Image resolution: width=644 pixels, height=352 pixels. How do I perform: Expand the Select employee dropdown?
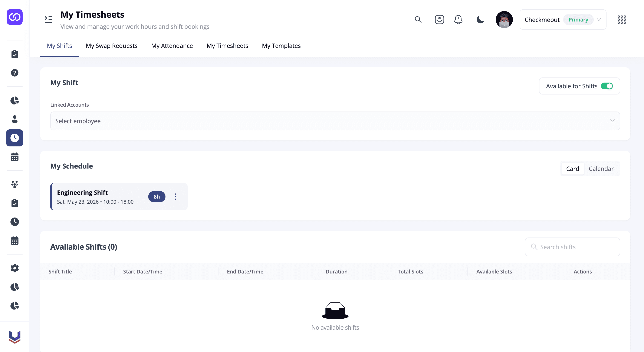tap(335, 121)
